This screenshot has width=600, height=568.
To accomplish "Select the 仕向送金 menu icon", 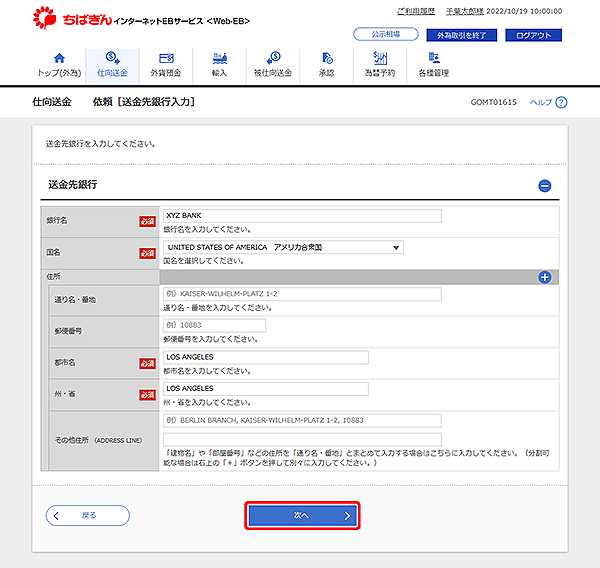I will coord(112,58).
